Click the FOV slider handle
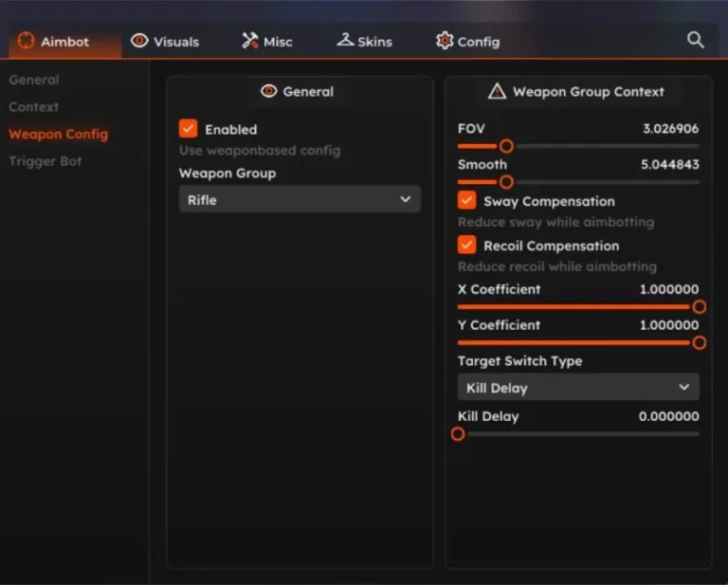 [506, 146]
